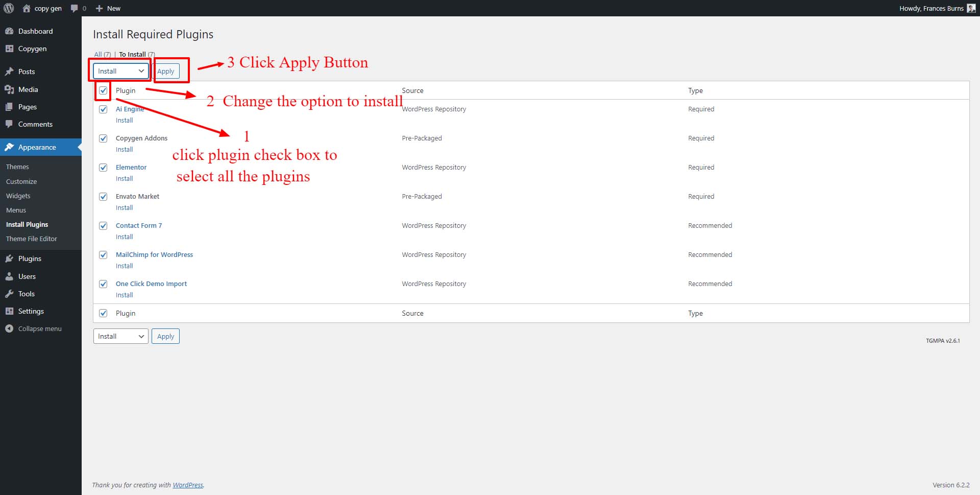Click Install under Copygen Addons
The height and width of the screenshot is (495, 980).
coord(124,149)
